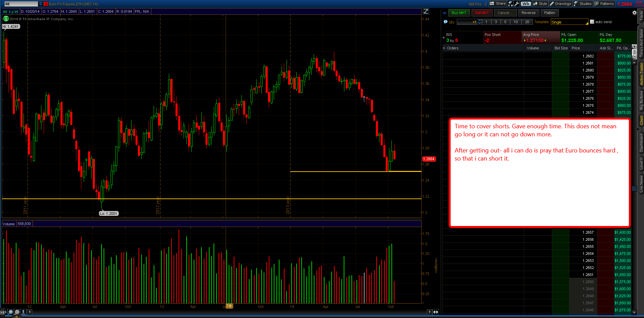644x318 pixels.
Task: Switch to the Active Trader side tab
Action: pyautogui.click(x=641, y=74)
